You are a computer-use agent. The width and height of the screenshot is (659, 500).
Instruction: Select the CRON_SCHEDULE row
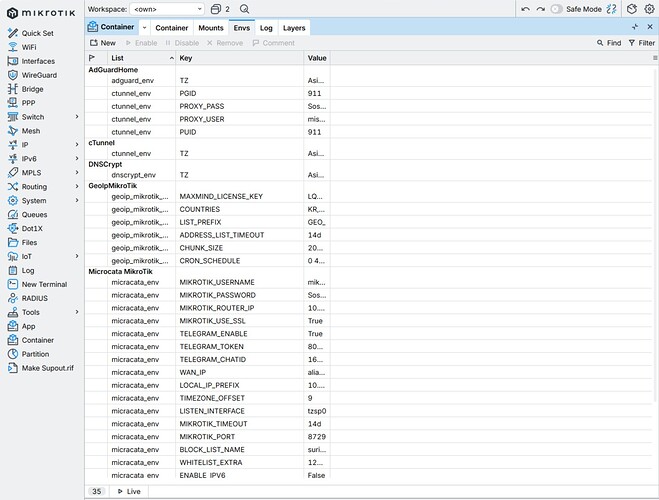pyautogui.click(x=368, y=261)
